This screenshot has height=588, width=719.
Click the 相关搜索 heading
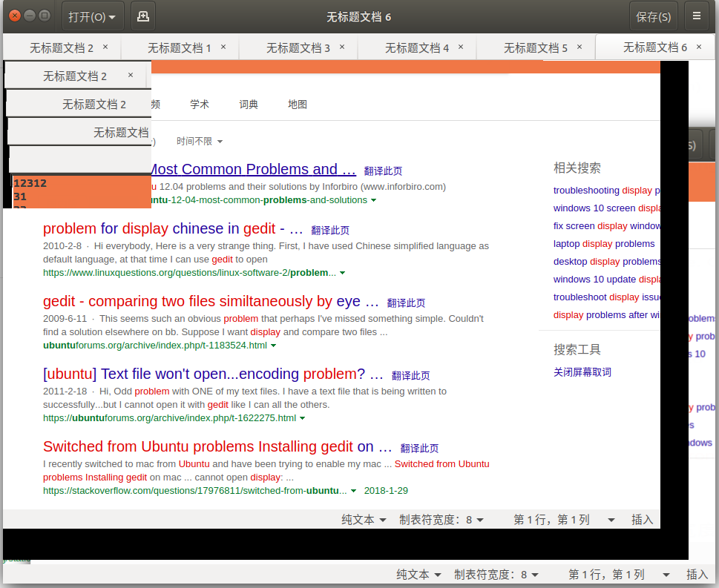[577, 168]
